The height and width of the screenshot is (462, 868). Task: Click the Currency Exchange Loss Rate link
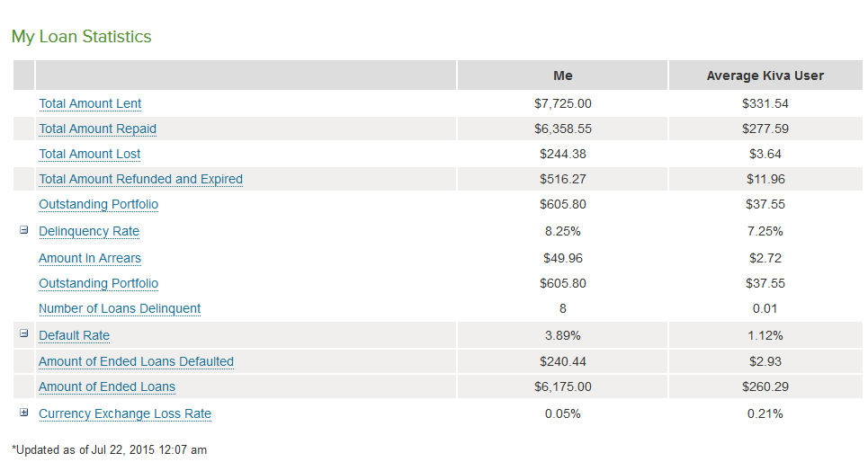[125, 413]
